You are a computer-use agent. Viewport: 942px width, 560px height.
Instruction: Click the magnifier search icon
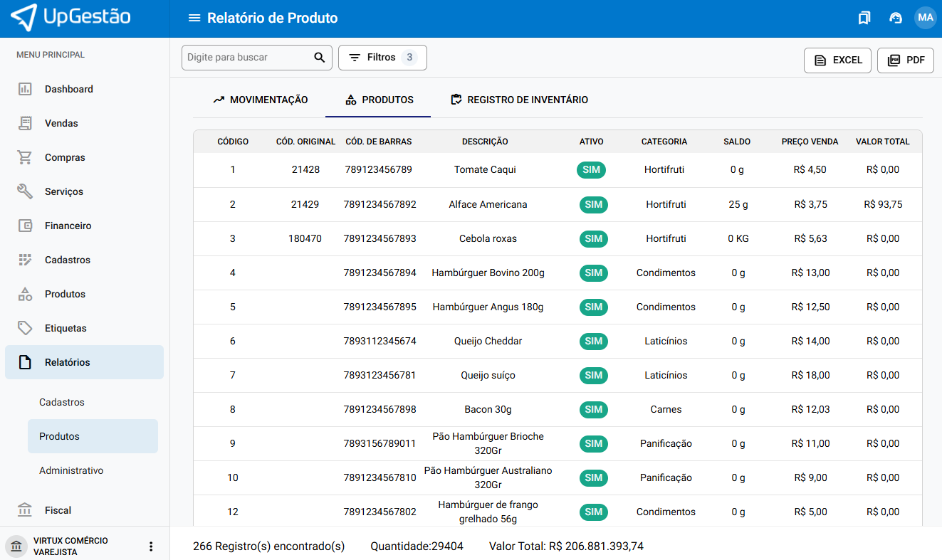[x=320, y=58]
